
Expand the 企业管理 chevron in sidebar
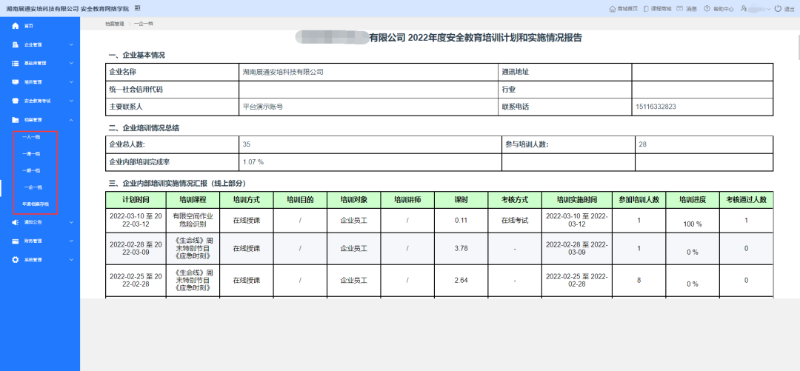tap(71, 45)
